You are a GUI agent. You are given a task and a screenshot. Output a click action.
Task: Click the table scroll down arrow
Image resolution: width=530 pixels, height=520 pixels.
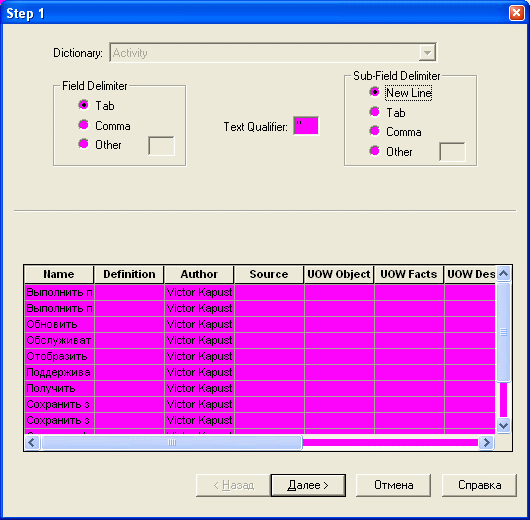(x=504, y=425)
